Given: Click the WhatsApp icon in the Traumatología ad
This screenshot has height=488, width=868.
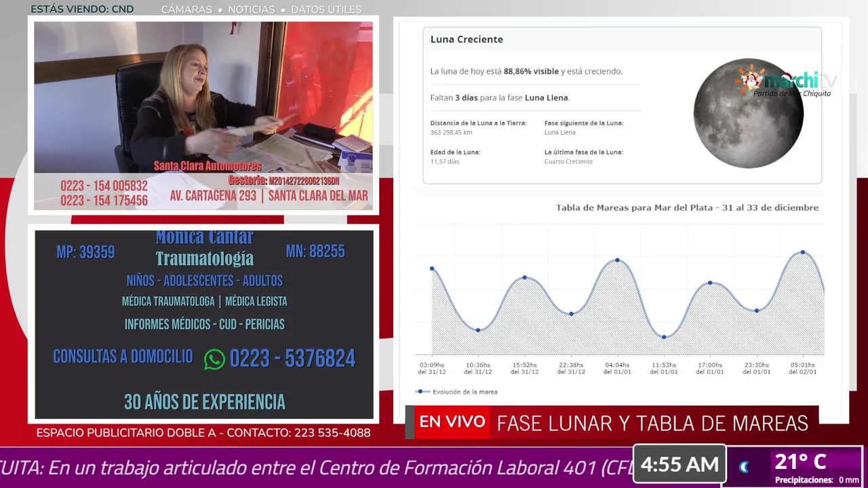Looking at the screenshot, I should point(214,359).
